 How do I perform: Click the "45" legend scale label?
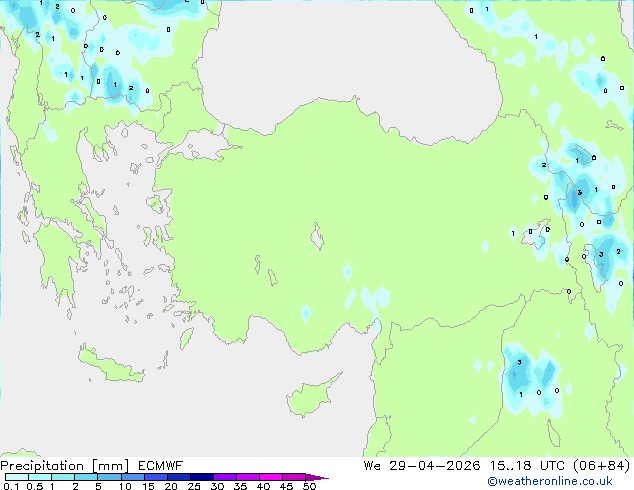287,486
